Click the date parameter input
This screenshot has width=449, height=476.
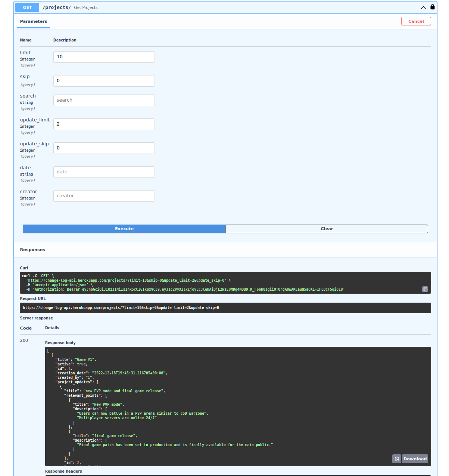[x=104, y=172]
